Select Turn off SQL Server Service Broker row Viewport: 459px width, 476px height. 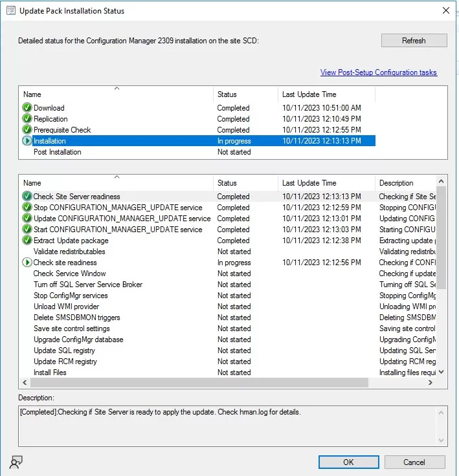click(x=228, y=285)
